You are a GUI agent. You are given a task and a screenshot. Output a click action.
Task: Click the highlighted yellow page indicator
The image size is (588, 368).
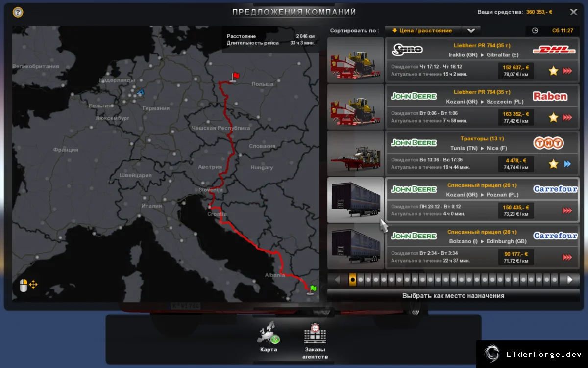click(353, 280)
